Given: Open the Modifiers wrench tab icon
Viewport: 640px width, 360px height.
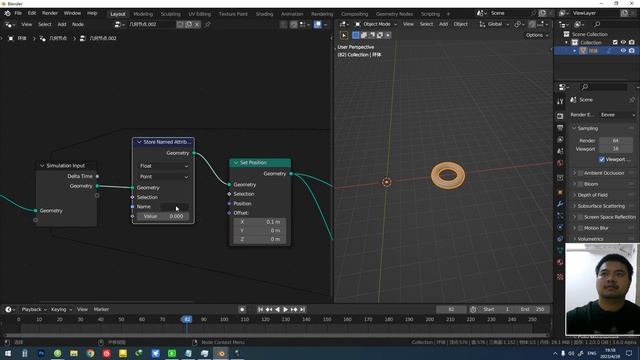Looking at the screenshot, I should [560, 204].
